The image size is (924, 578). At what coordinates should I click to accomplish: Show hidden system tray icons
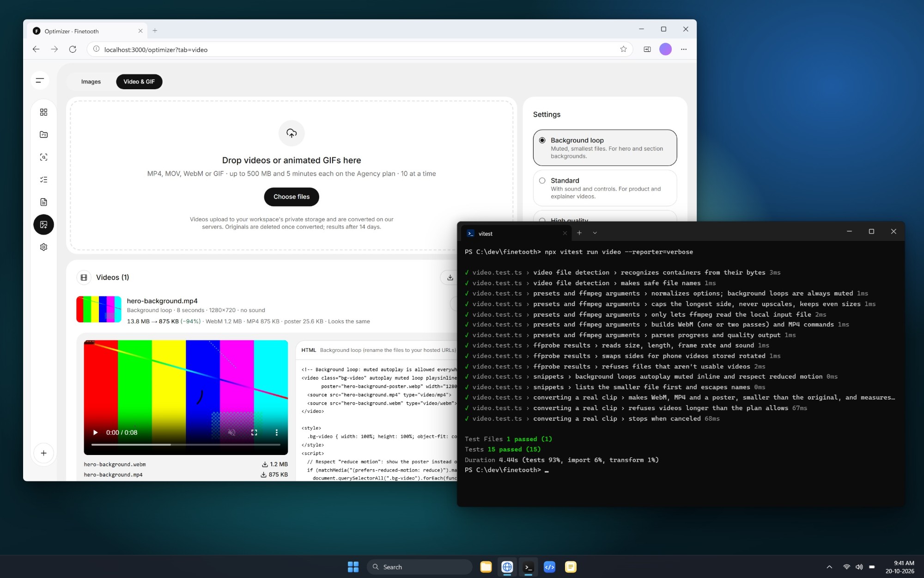pos(829,567)
